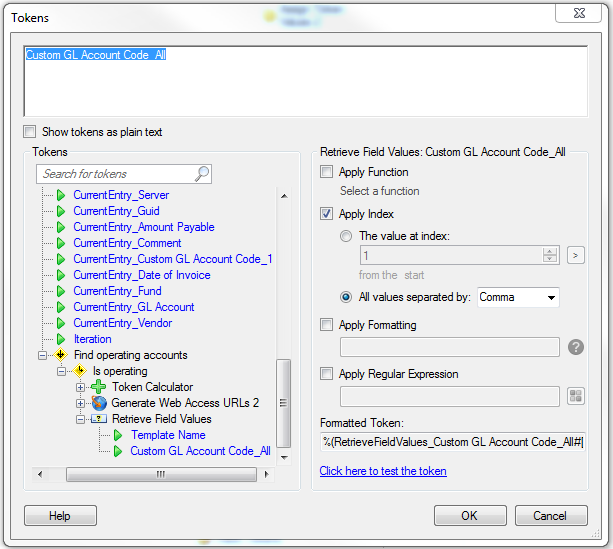Image resolution: width=613 pixels, height=549 pixels.
Task: Click green arrow icon beside CurrentEntry_GL Account
Action: (x=61, y=307)
